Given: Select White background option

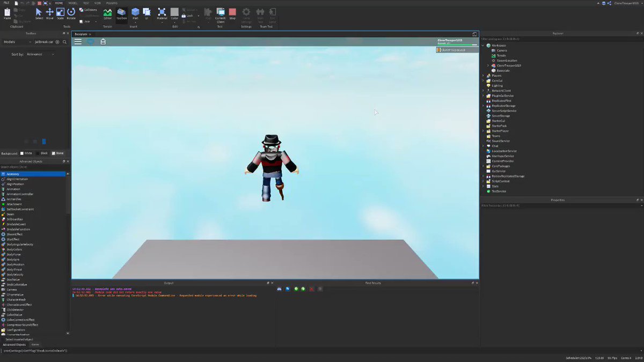Looking at the screenshot, I should pyautogui.click(x=26, y=153).
